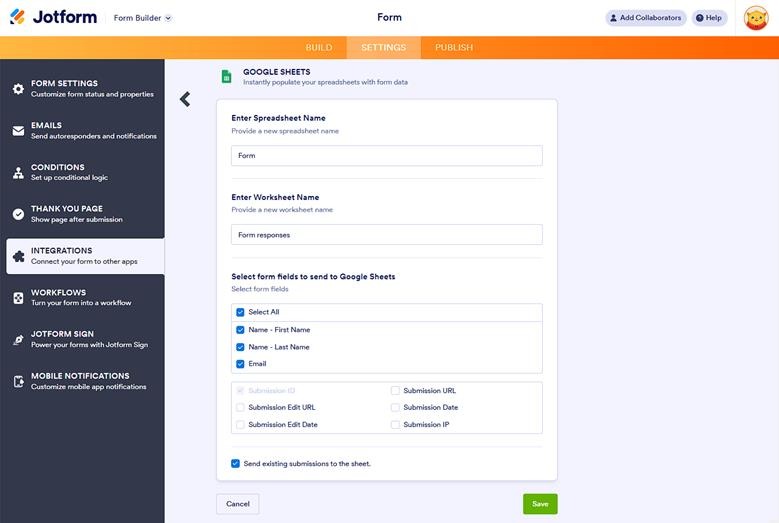The width and height of the screenshot is (779, 523).
Task: Switch to the PUBLISH tab
Action: click(x=454, y=48)
